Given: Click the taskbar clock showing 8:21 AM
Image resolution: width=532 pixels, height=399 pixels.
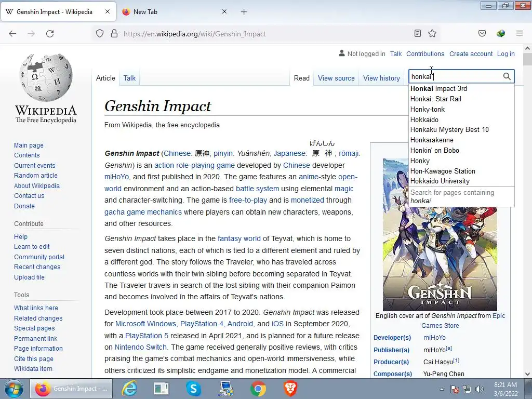Looking at the screenshot, I should pyautogui.click(x=506, y=389).
